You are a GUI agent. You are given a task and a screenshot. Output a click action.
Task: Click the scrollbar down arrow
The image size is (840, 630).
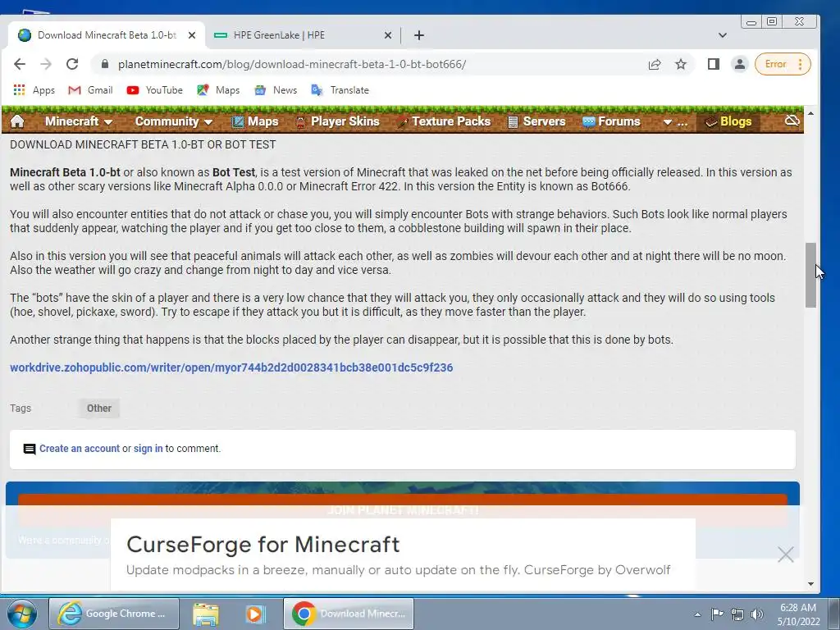pos(810,584)
